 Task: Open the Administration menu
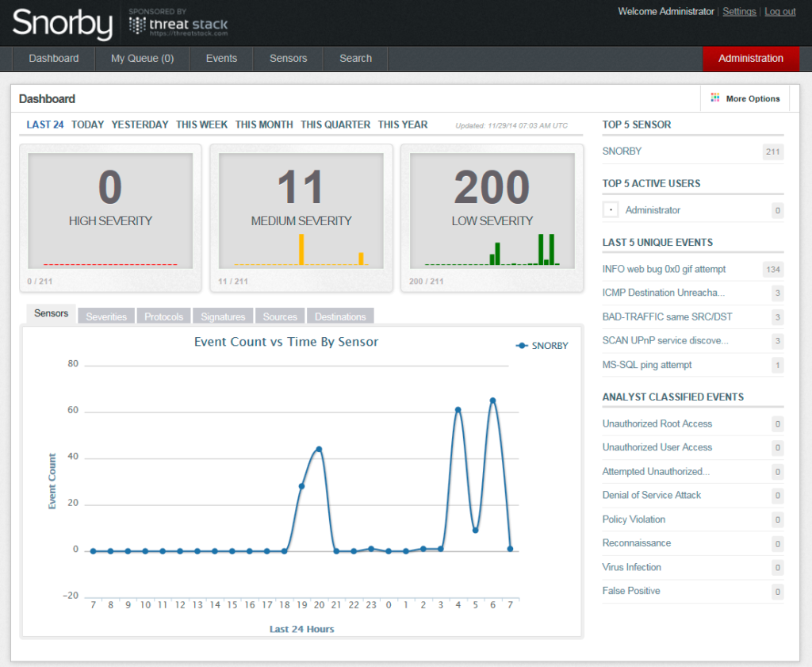pos(751,59)
